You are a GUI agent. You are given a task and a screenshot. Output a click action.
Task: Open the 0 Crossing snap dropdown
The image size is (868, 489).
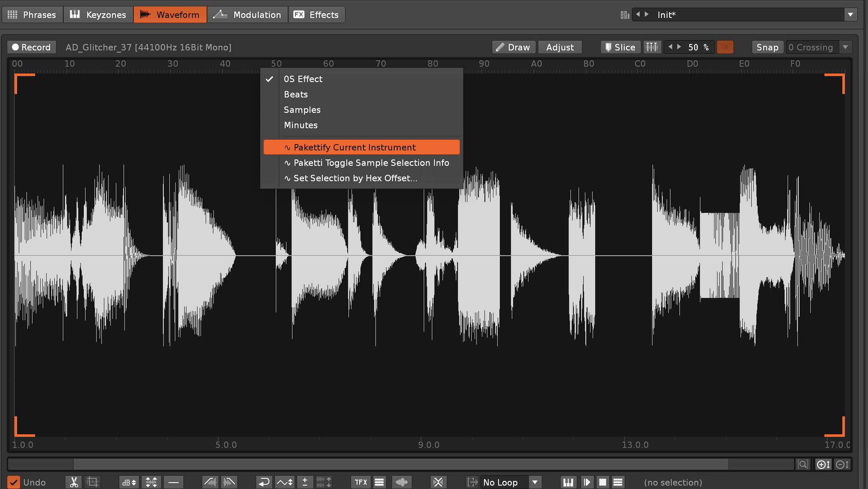pos(845,47)
